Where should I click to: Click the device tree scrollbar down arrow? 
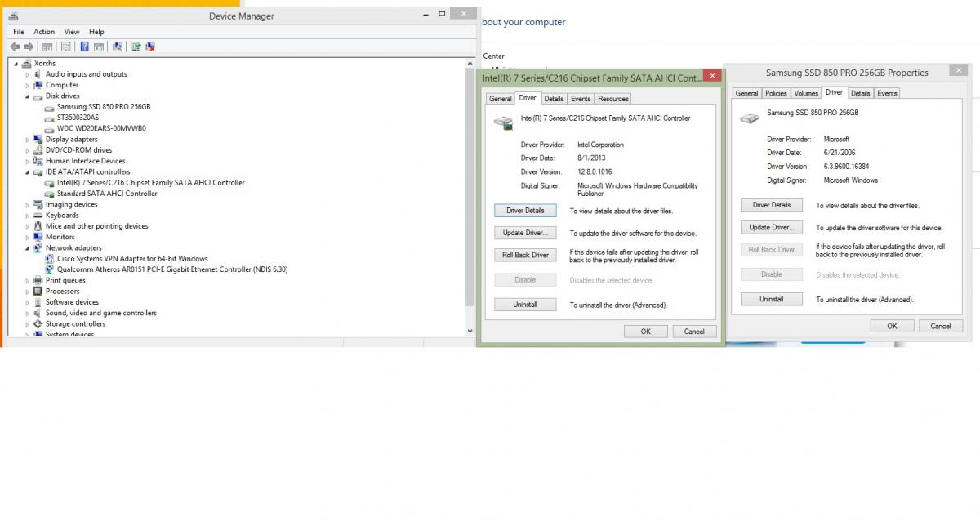click(x=469, y=331)
